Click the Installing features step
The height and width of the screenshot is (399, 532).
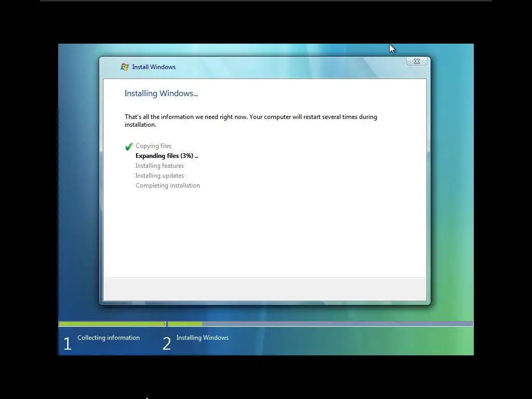click(x=159, y=166)
